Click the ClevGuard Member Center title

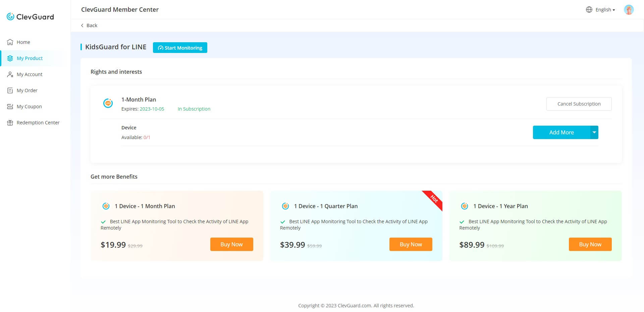120,9
